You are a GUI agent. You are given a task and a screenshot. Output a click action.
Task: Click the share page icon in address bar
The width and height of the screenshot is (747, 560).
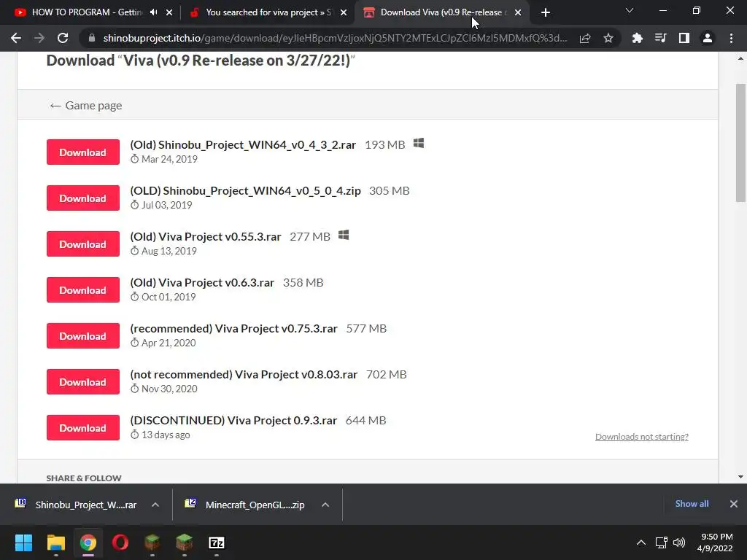585,38
